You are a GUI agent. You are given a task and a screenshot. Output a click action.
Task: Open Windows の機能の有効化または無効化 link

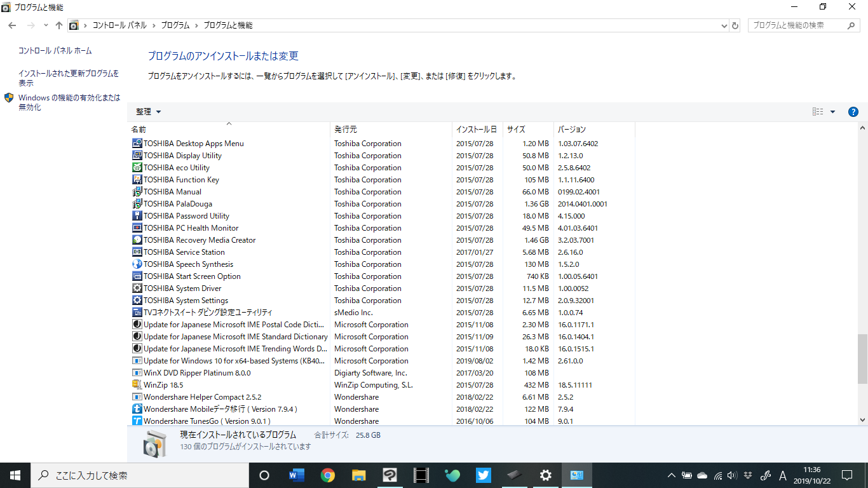69,102
